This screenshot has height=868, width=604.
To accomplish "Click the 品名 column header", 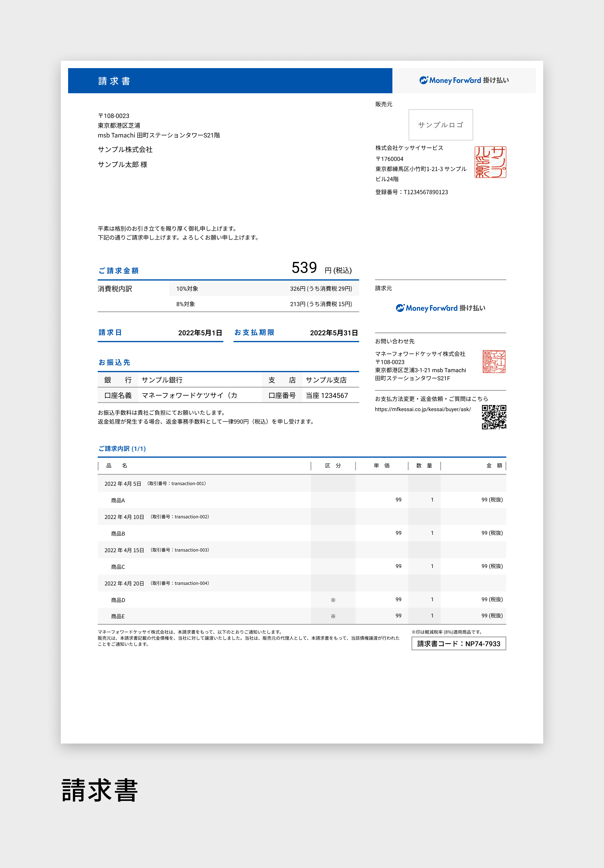I will click(117, 466).
